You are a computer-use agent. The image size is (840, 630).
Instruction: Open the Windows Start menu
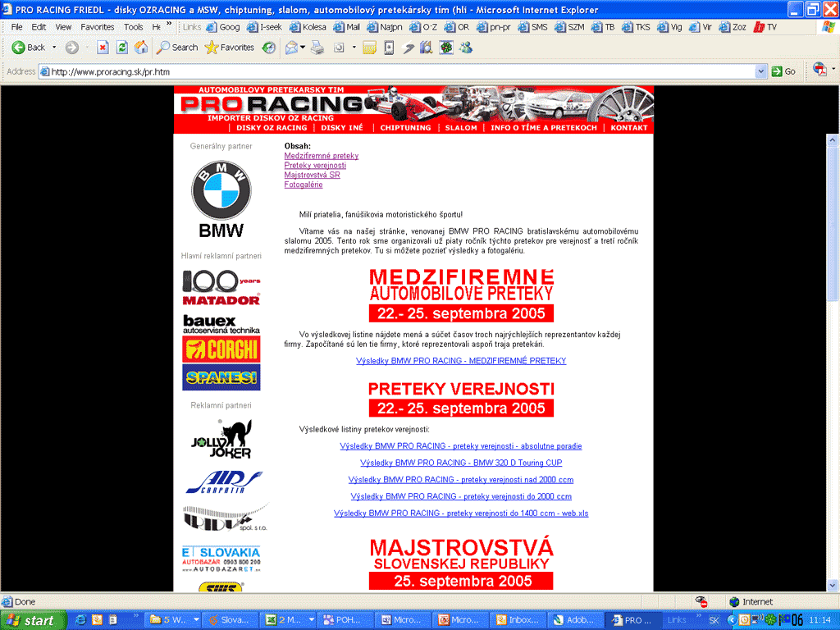pos(33,620)
